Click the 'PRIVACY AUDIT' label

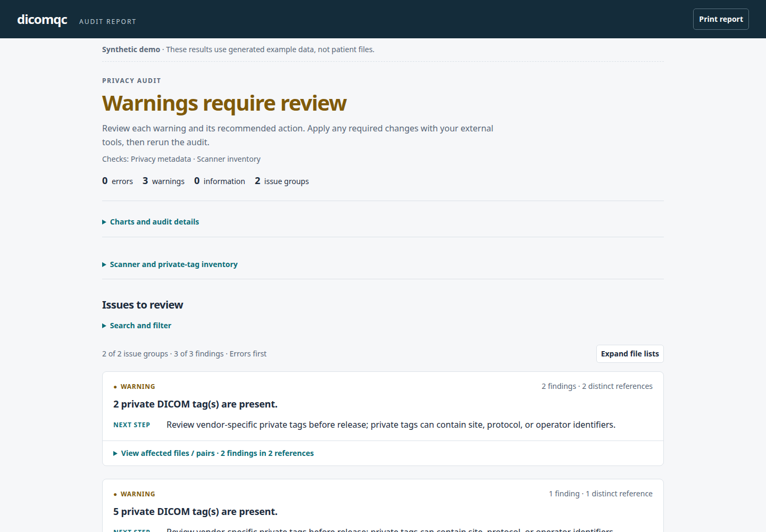pos(131,81)
